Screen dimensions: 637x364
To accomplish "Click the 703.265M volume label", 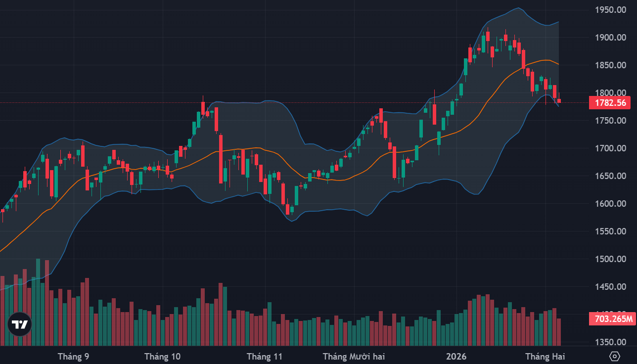I will coord(611,318).
